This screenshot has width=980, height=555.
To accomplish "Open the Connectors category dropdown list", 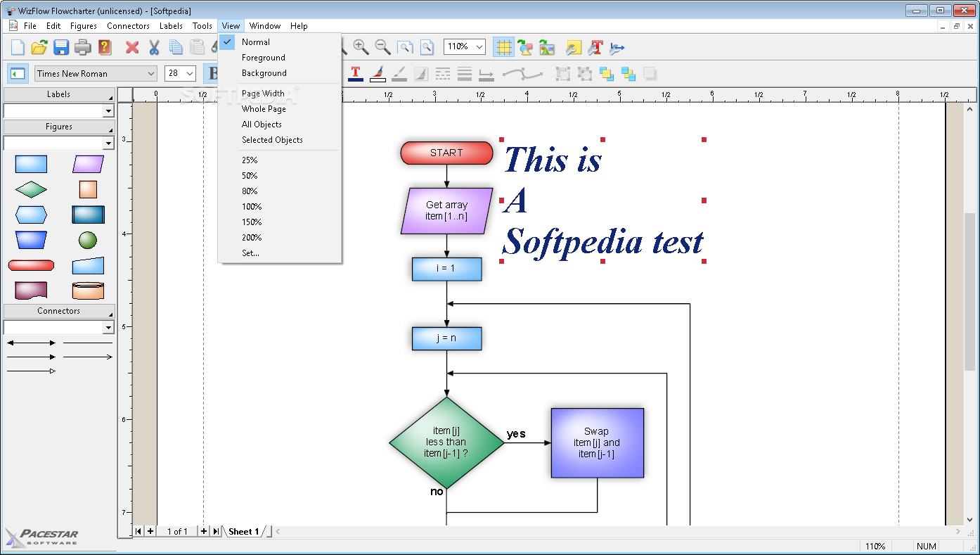I will 108,328.
